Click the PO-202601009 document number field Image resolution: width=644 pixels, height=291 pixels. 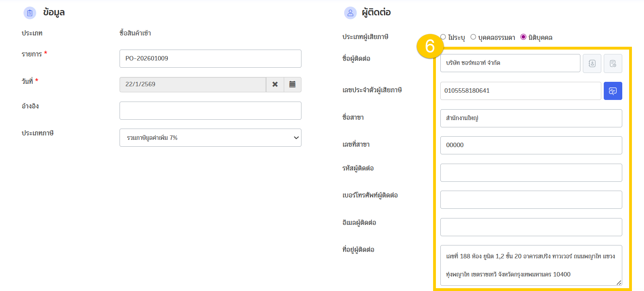tap(210, 59)
